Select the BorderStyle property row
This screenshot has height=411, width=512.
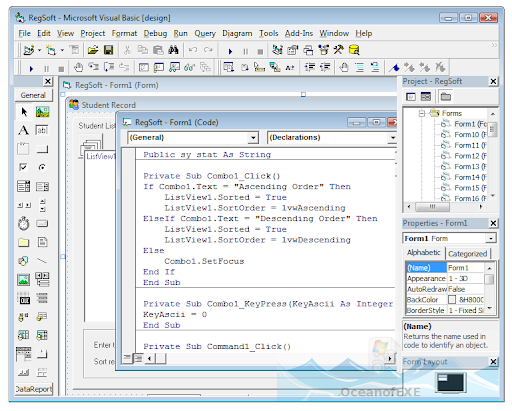pos(445,310)
